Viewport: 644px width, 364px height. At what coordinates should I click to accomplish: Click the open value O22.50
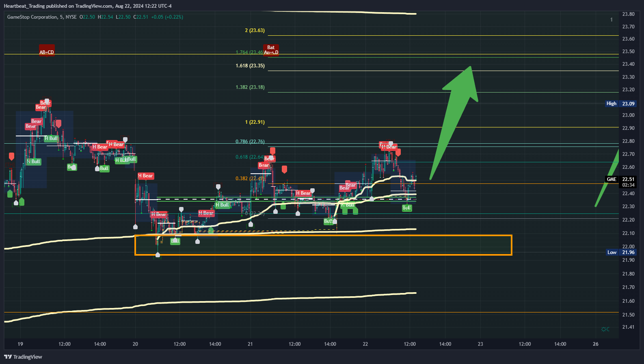tap(87, 17)
